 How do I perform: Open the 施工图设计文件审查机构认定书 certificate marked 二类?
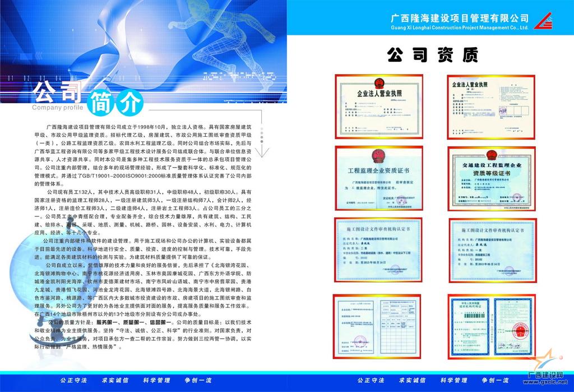click(378, 250)
